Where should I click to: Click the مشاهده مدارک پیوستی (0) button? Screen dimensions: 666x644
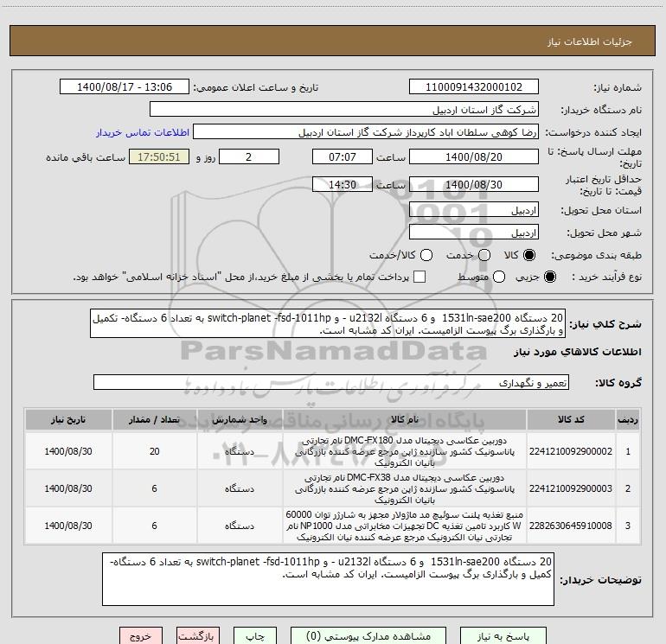[368, 636]
